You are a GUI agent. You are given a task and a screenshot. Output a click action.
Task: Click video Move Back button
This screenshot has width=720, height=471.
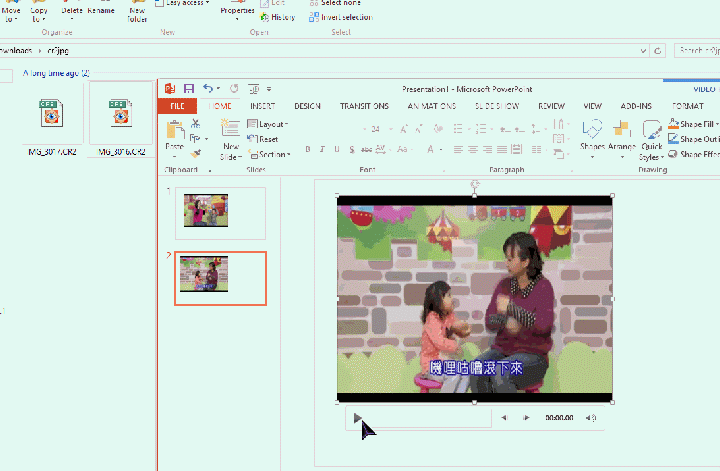coord(504,418)
